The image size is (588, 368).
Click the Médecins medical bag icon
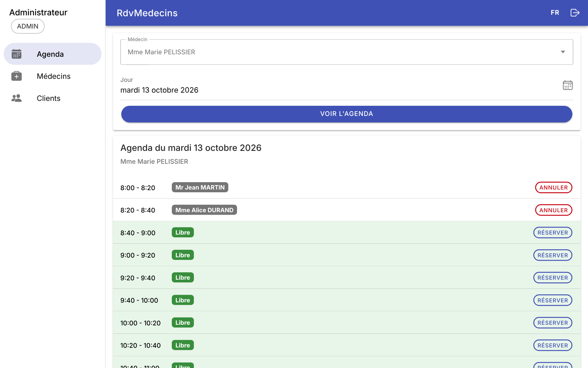[x=17, y=76]
